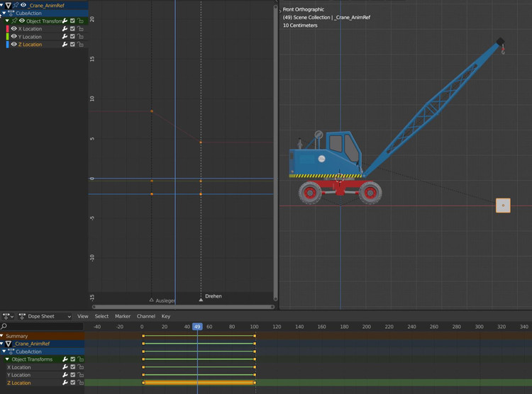532x394 pixels.
Task: Click red color swatch of X Location
Action: point(8,28)
